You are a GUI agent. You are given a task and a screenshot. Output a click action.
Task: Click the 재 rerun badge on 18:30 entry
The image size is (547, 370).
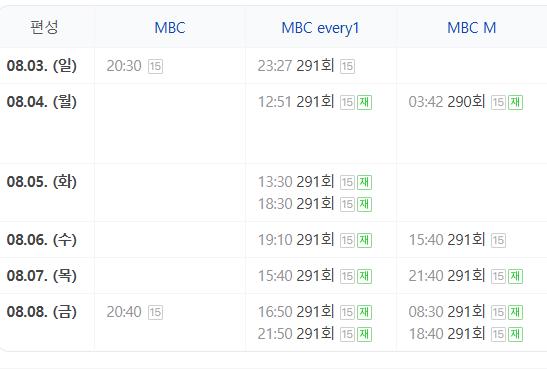click(364, 204)
